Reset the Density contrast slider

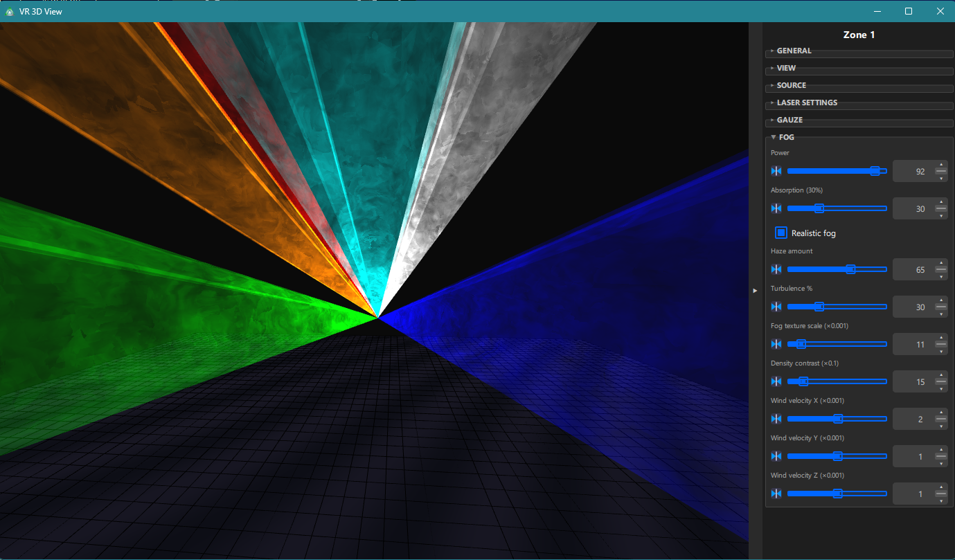point(776,381)
